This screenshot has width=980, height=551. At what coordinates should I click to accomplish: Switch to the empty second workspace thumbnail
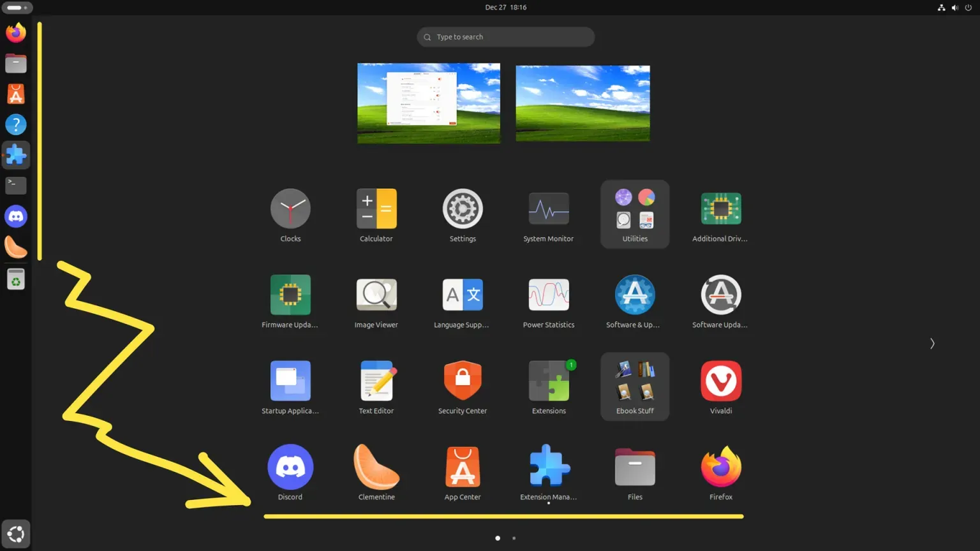583,103
